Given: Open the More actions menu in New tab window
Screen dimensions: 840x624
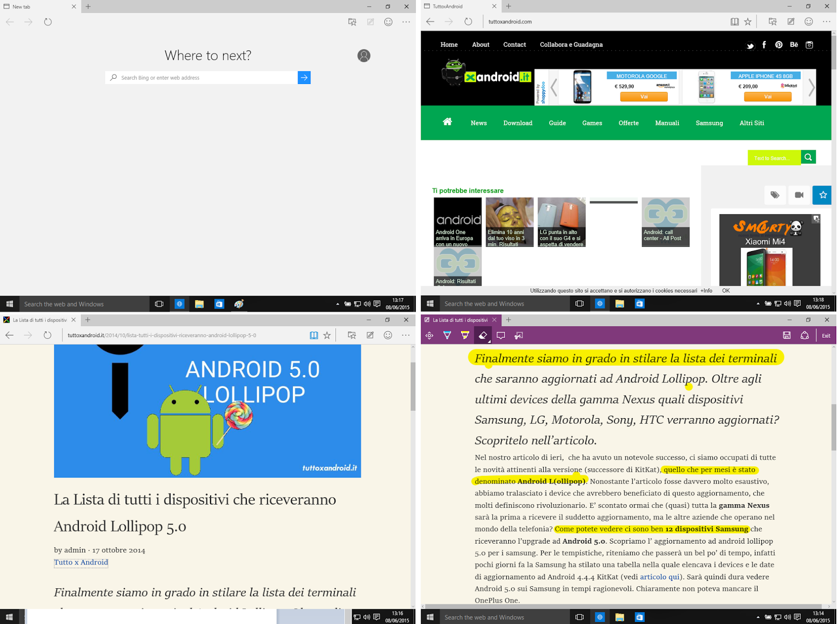Looking at the screenshot, I should point(406,22).
